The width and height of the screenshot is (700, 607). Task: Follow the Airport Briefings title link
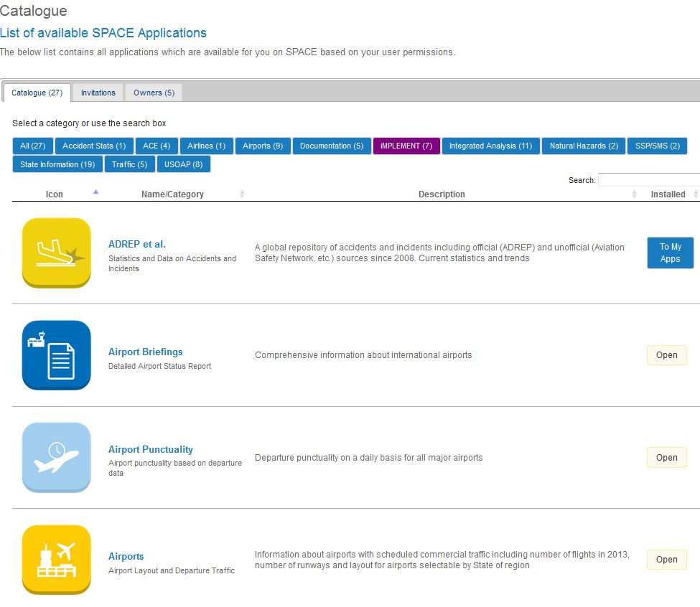pyautogui.click(x=146, y=352)
